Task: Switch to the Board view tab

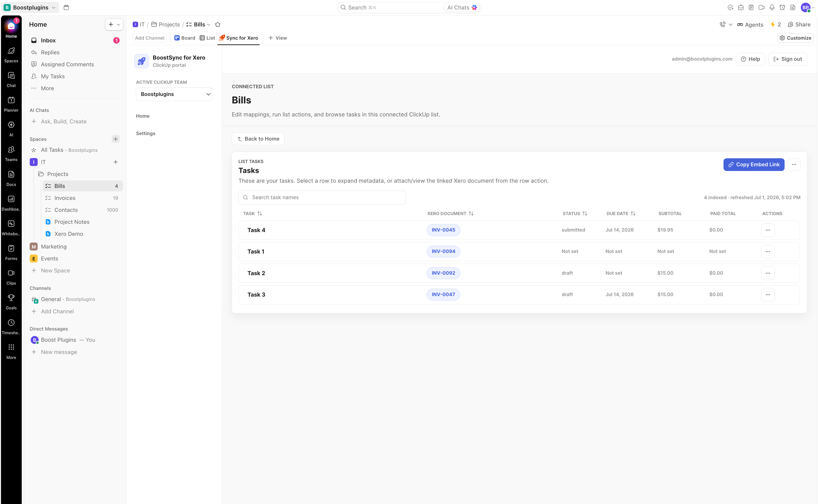Action: pyautogui.click(x=185, y=38)
